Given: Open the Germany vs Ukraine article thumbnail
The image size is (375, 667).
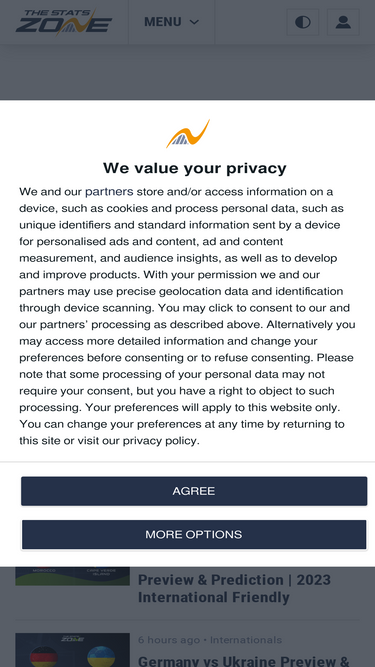Looking at the screenshot, I should pyautogui.click(x=72, y=650).
